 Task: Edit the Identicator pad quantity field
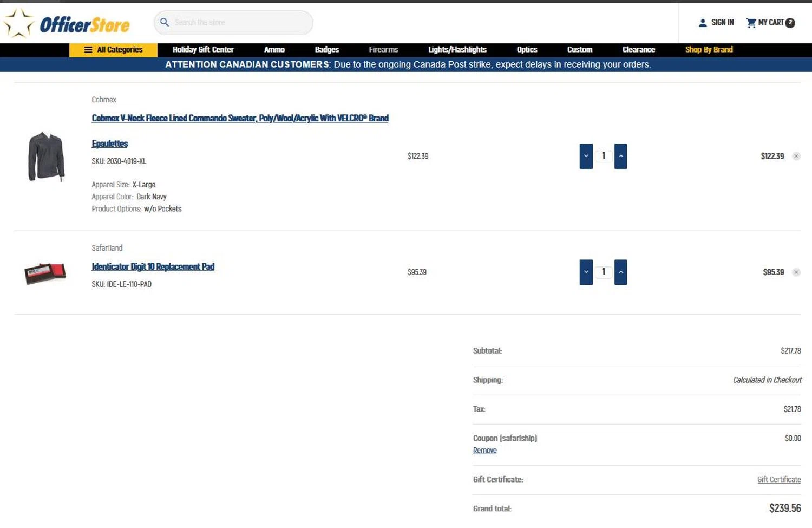point(604,272)
